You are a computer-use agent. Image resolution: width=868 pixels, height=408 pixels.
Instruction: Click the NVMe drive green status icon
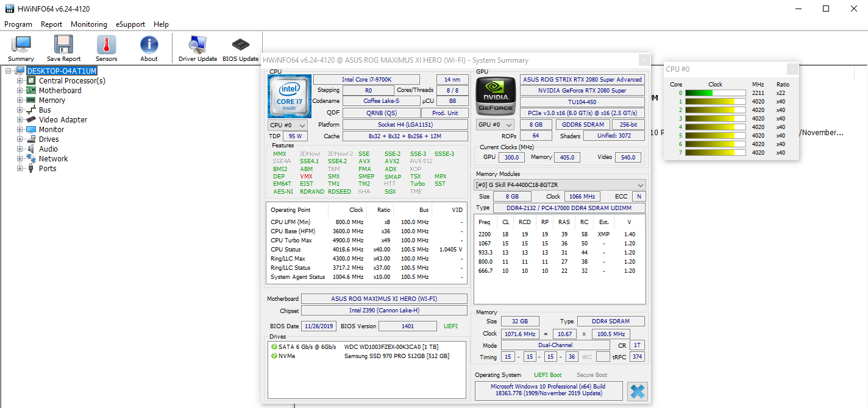[x=274, y=356]
